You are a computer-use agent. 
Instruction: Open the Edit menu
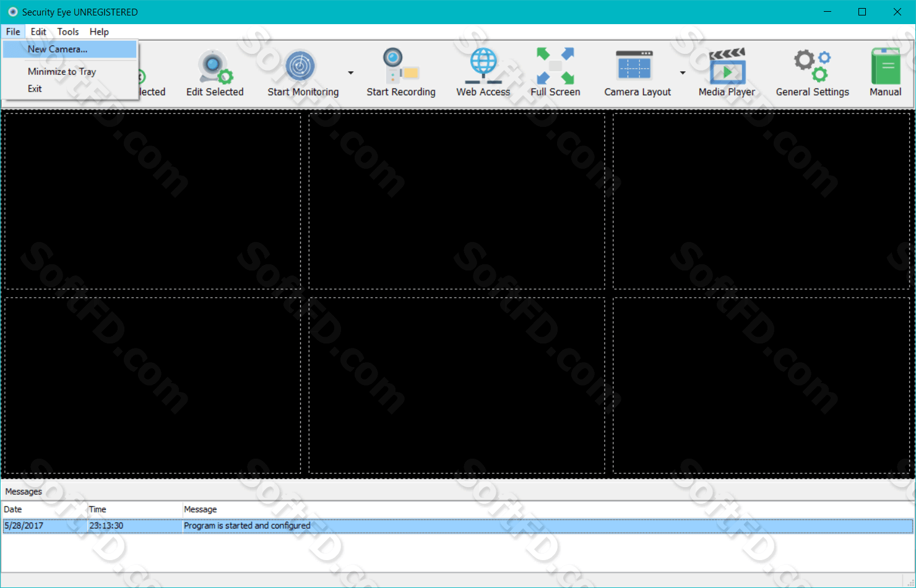coord(38,32)
